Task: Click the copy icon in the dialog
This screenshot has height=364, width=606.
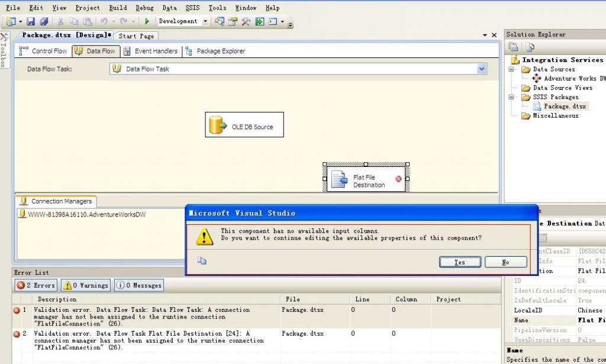Action: point(202,260)
